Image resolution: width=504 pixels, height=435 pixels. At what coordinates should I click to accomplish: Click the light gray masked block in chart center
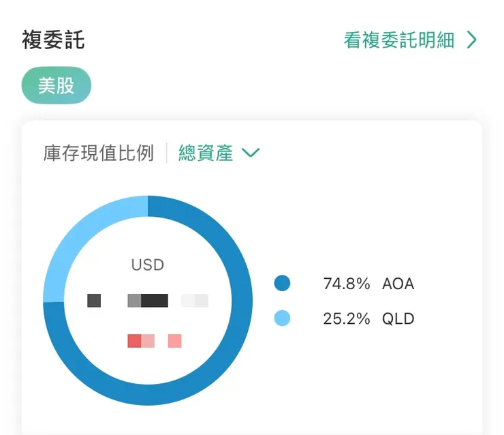(195, 300)
